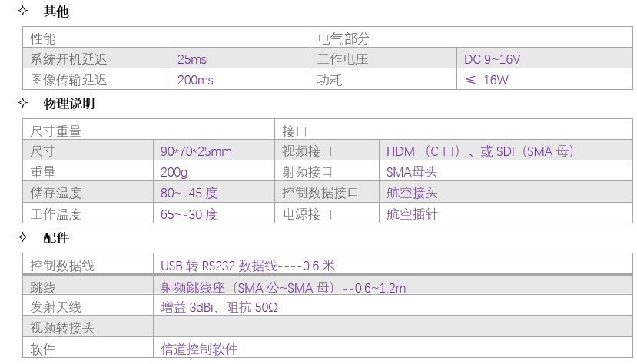Click the 200g weight value
Screen dimensions: 637x364
[174, 172]
